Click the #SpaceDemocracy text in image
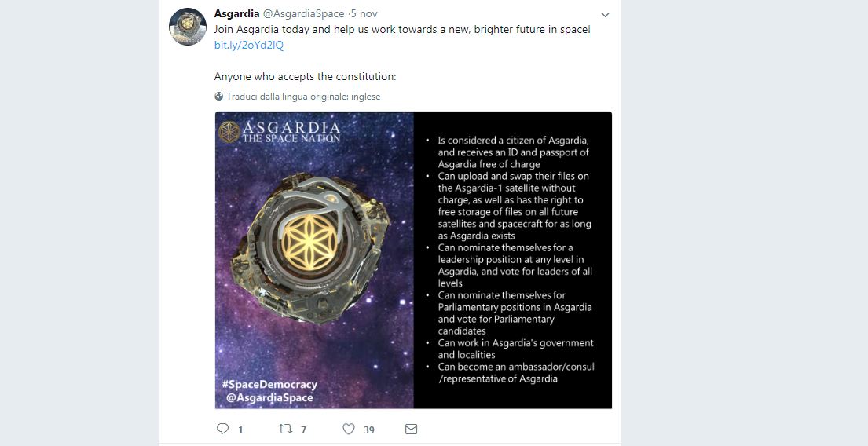This screenshot has height=446, width=868. [269, 384]
